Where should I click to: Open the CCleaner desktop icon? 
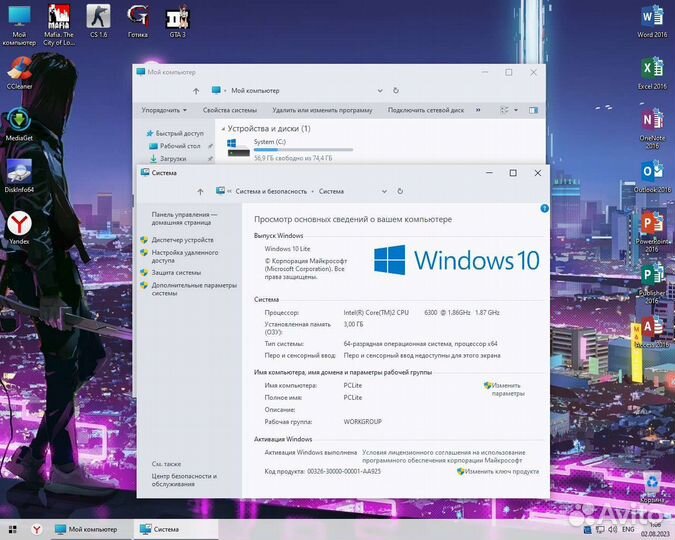point(19,73)
